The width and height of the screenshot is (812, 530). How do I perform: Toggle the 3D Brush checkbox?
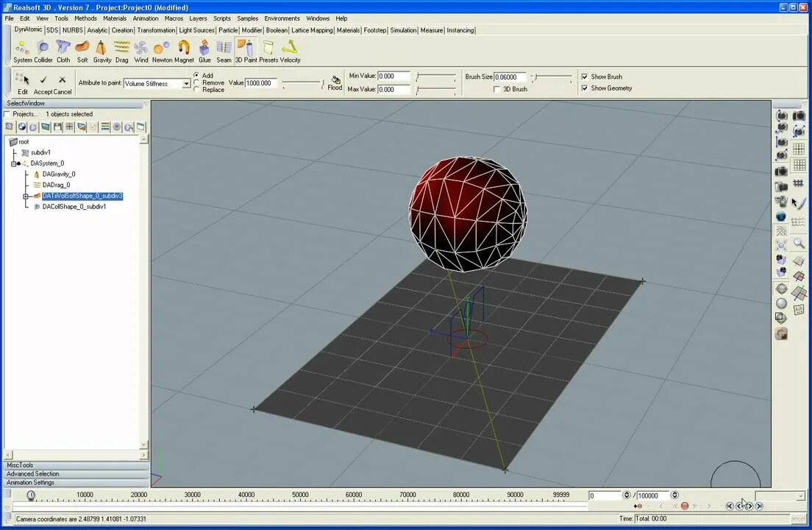[496, 89]
